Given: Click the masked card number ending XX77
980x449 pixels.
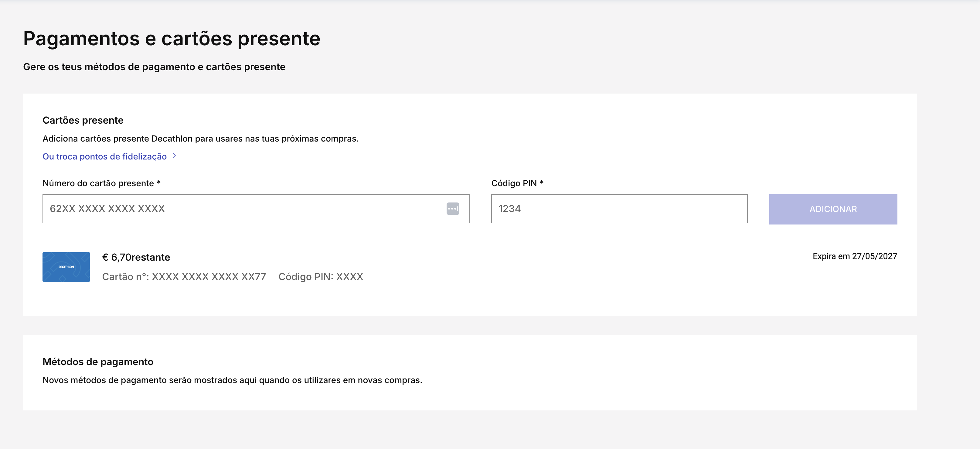Looking at the screenshot, I should coord(184,277).
